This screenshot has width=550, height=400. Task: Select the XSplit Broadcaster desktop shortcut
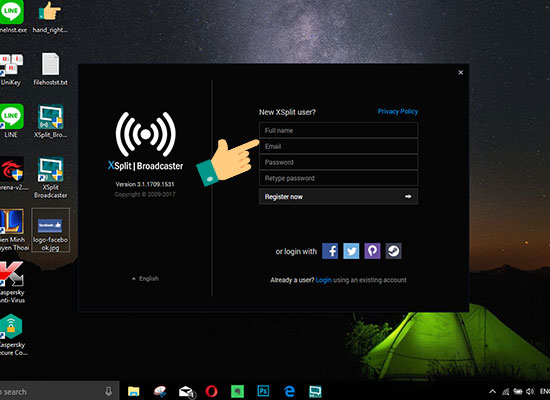51,177
